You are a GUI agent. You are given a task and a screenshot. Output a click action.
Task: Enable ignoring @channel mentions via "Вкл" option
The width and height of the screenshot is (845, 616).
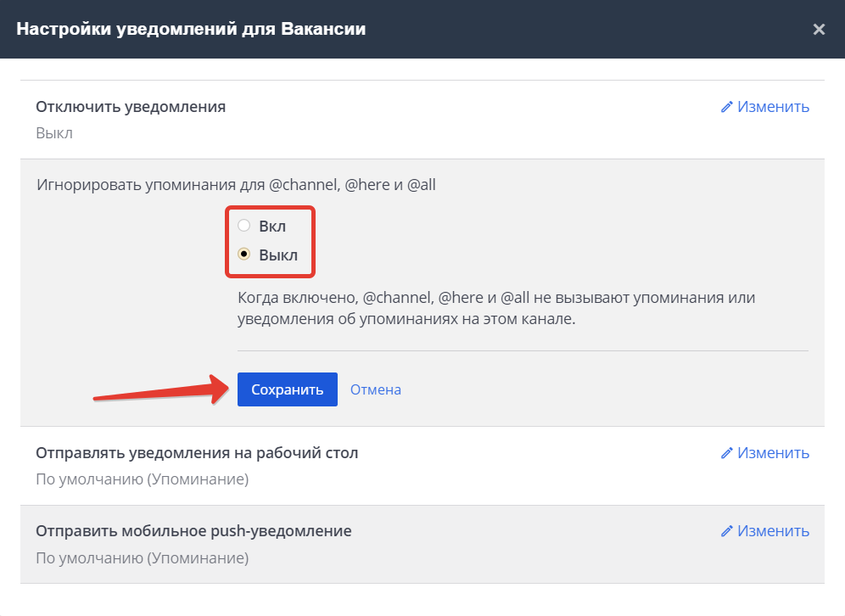[243, 225]
